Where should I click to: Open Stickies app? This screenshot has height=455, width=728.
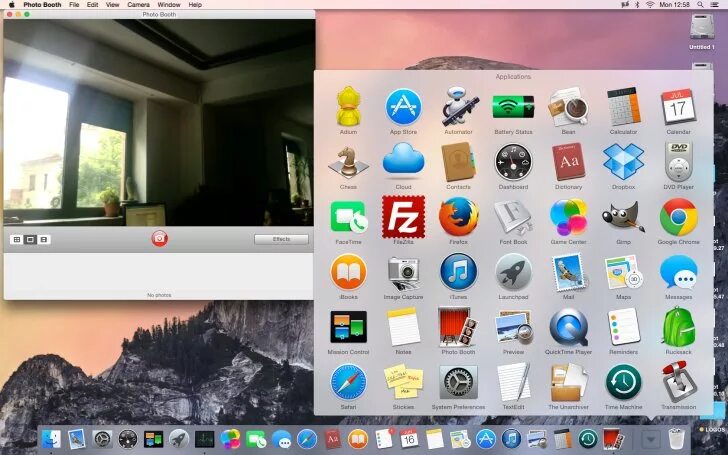click(x=403, y=382)
